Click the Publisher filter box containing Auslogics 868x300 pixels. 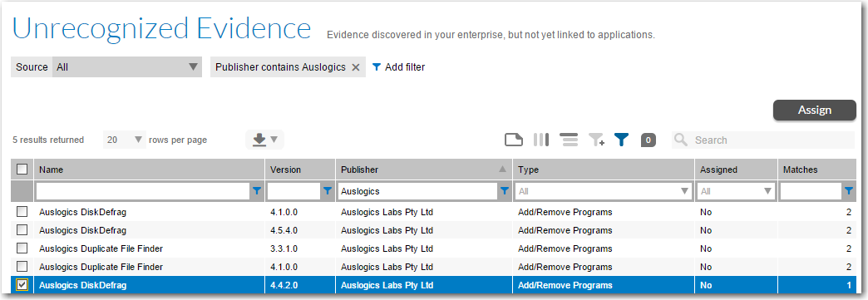click(x=418, y=191)
